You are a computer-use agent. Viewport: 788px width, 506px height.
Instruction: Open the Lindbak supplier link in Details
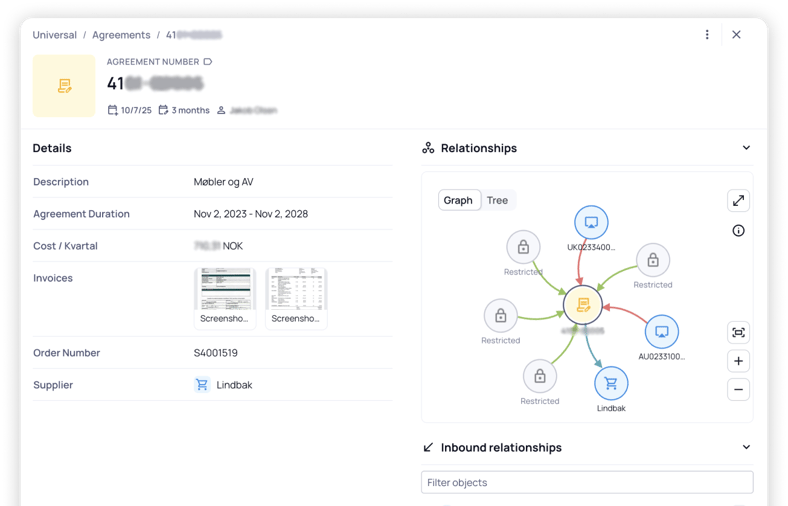[234, 385]
